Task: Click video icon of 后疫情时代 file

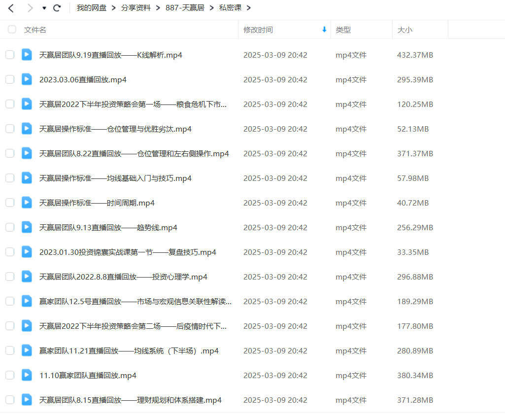Action: tap(27, 326)
